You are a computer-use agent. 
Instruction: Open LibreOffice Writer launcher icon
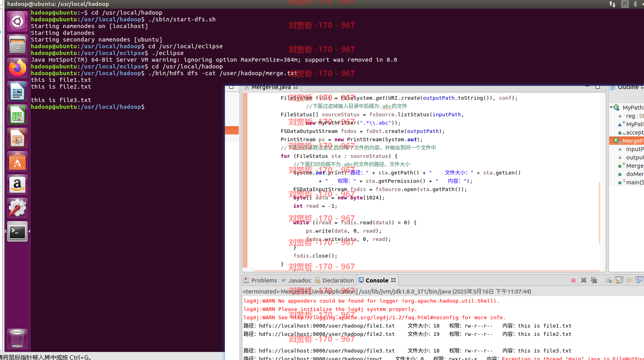(x=17, y=91)
